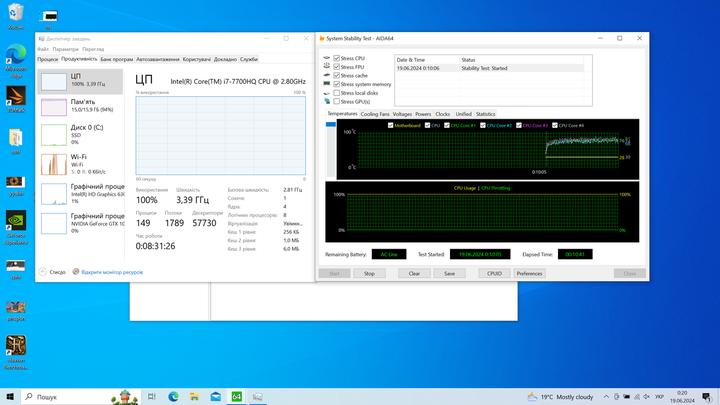Select NVIDIA GeForce GTX GPU entry

[x=80, y=223]
